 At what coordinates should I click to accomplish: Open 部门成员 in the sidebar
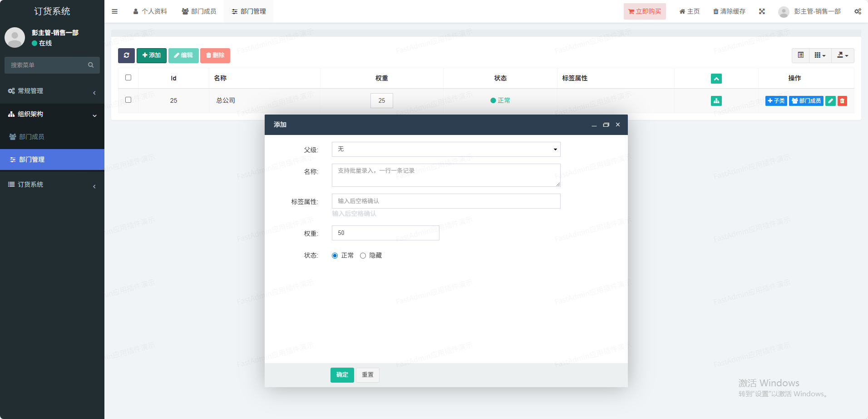31,137
